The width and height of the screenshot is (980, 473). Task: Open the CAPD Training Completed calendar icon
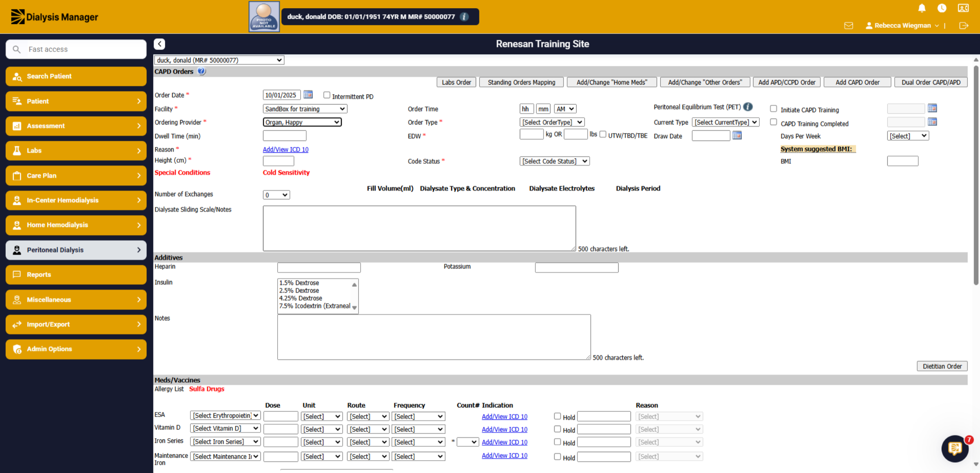click(x=932, y=122)
